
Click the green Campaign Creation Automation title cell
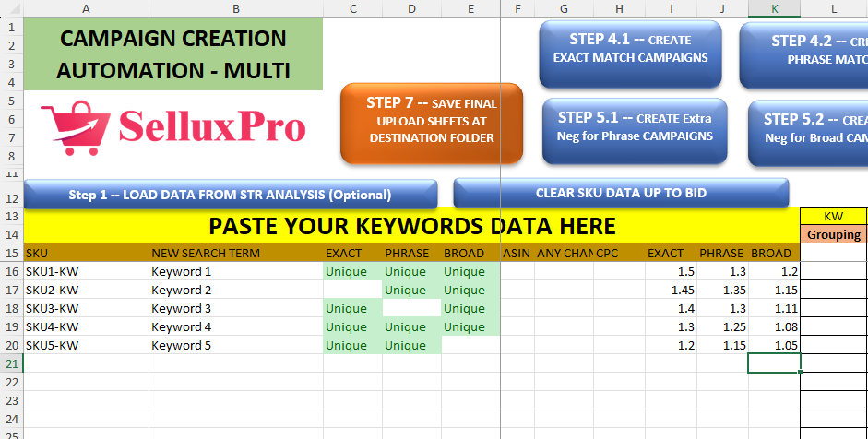[173, 53]
